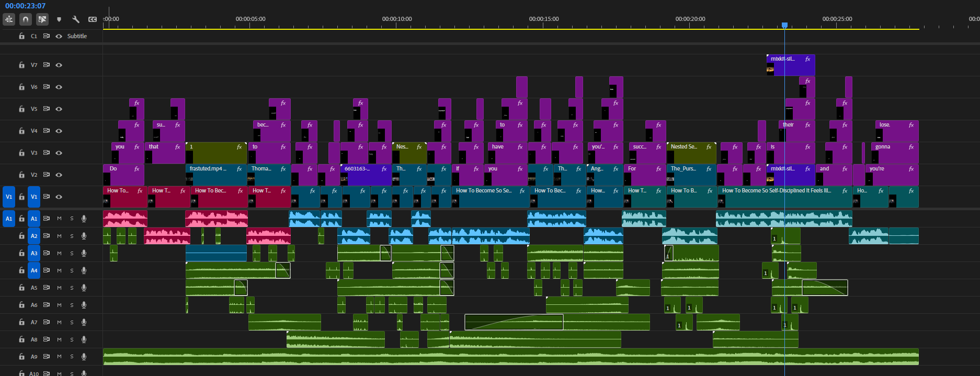Toggle the V1 source patch indicator
The height and width of the screenshot is (376, 980).
(9, 197)
